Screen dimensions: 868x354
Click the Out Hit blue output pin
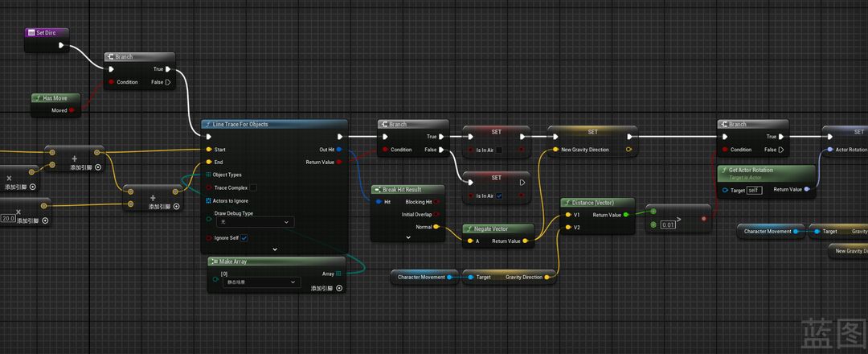click(339, 150)
